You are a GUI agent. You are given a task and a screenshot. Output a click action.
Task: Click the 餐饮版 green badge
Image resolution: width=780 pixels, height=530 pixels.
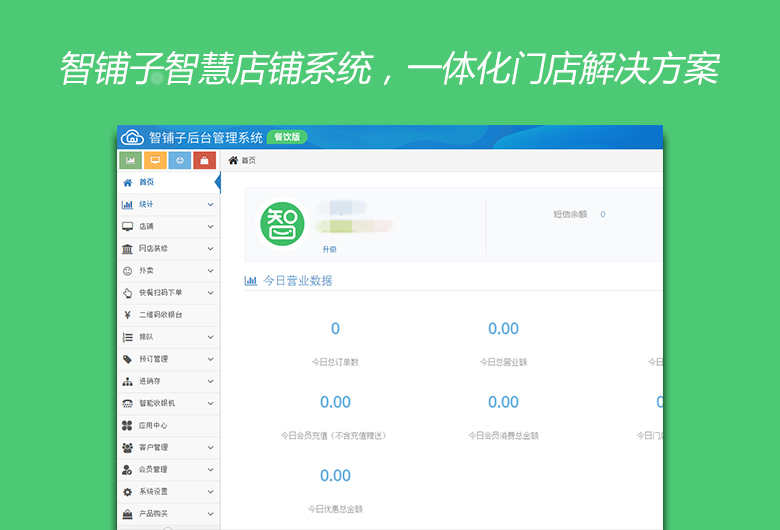(x=287, y=137)
